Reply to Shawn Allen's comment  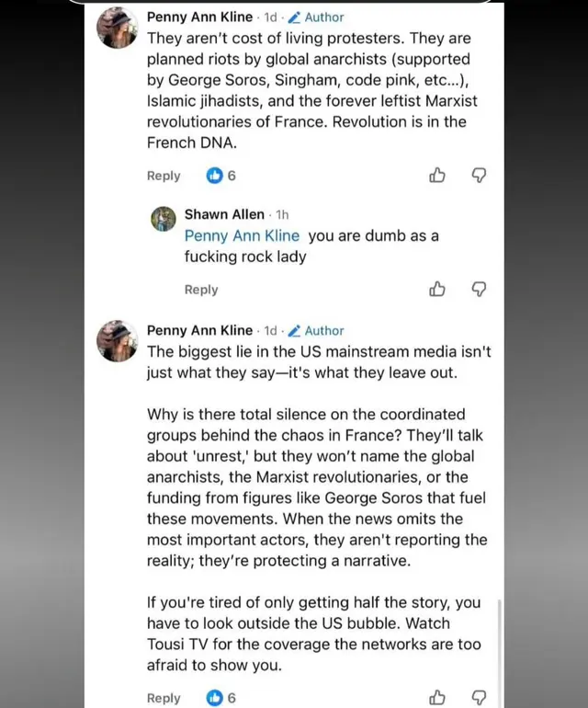click(201, 290)
